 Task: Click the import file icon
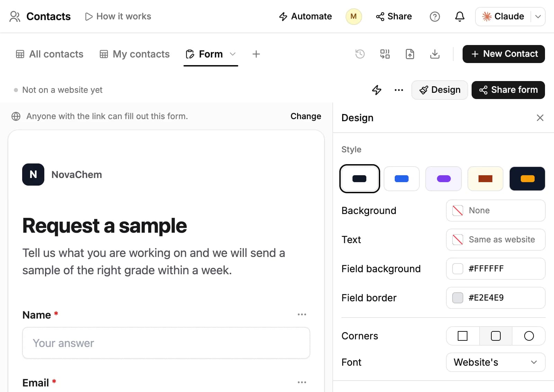410,54
